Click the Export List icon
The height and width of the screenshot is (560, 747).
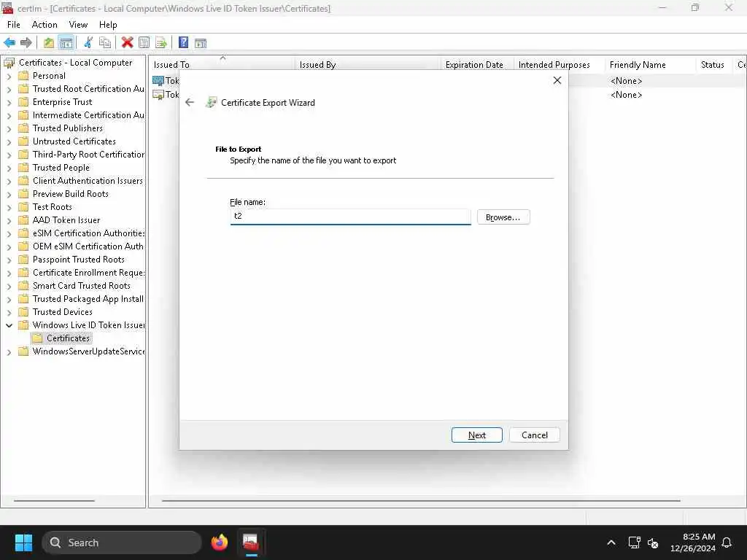161,43
